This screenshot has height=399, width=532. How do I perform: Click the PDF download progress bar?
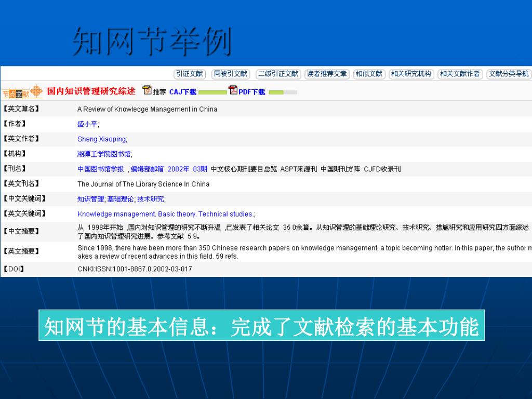click(283, 92)
